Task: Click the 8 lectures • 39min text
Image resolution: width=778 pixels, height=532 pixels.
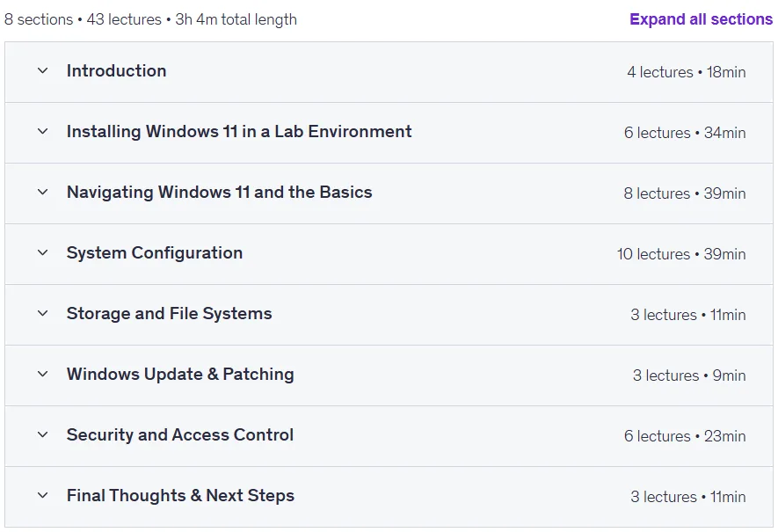Action: pyautogui.click(x=685, y=193)
